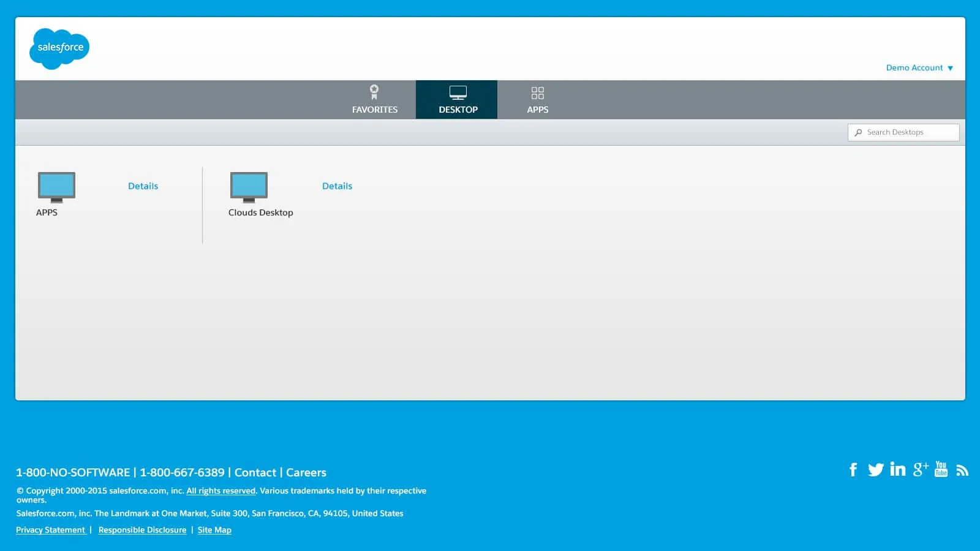This screenshot has height=551, width=980.
Task: Click the Salesforce cloud logo
Action: pyautogui.click(x=59, y=48)
